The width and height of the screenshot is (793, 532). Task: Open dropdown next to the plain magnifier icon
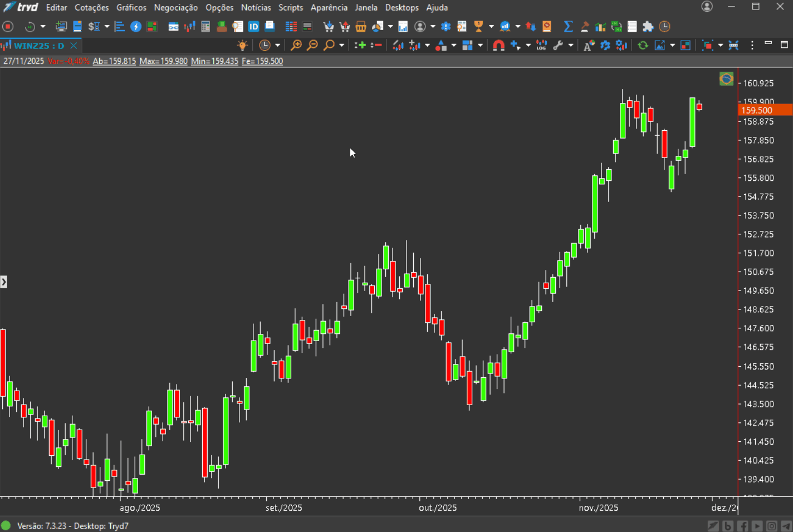[342, 45]
